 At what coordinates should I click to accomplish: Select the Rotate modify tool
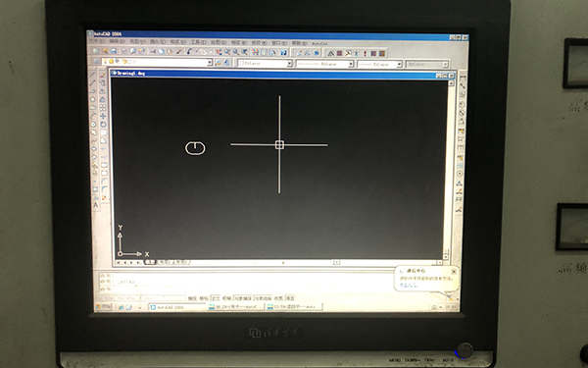point(103,125)
